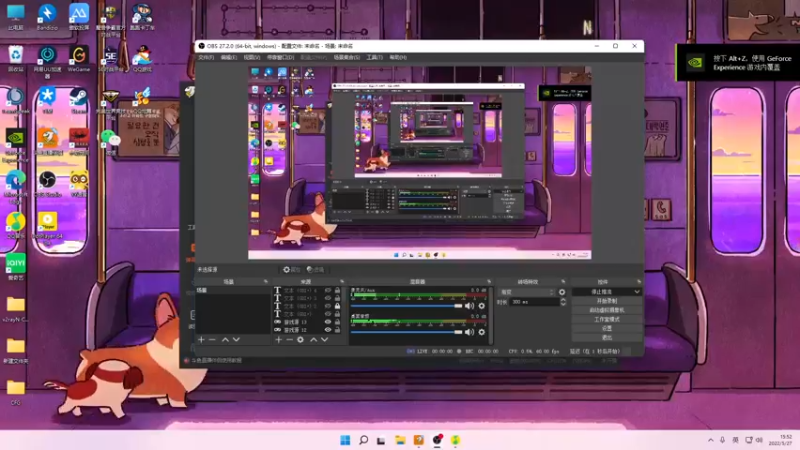Remove the selected scene with minus icon
Viewport: 800px width, 450px height.
212,339
